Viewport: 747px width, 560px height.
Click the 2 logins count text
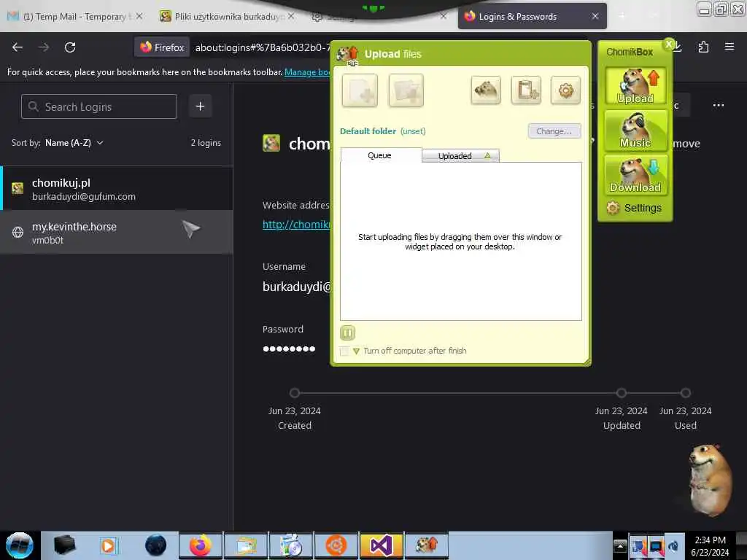click(x=206, y=143)
